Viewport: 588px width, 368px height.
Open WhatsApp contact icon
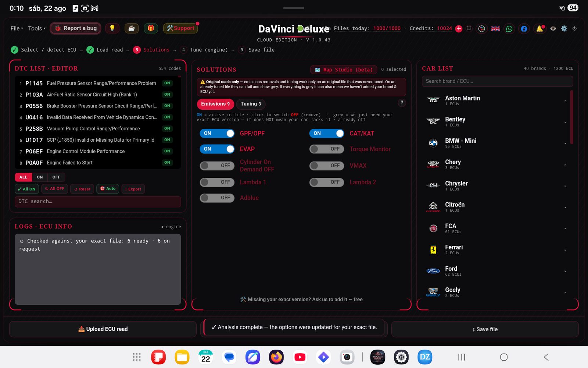[509, 29]
